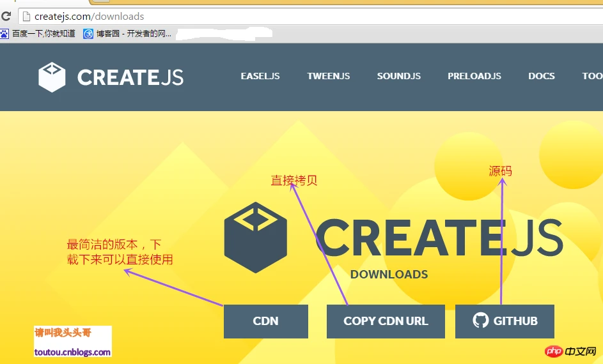Click the DOWNLOADS heading text

click(x=389, y=274)
